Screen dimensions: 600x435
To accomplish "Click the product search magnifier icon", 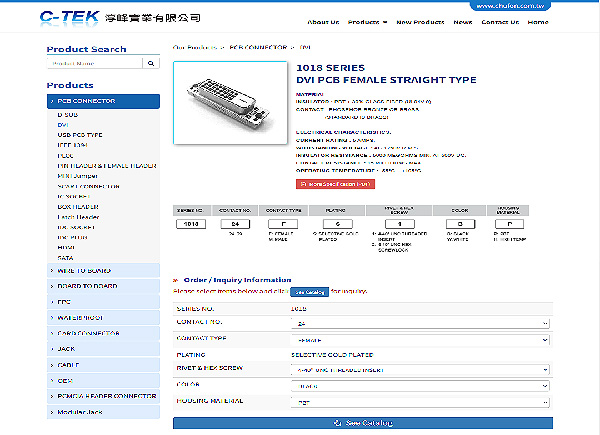I will tap(152, 63).
